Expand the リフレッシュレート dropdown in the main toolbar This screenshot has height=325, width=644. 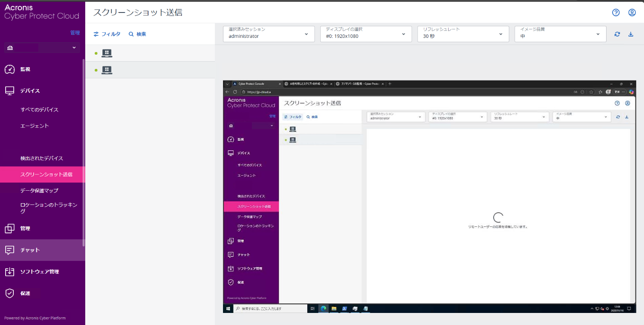click(x=463, y=34)
